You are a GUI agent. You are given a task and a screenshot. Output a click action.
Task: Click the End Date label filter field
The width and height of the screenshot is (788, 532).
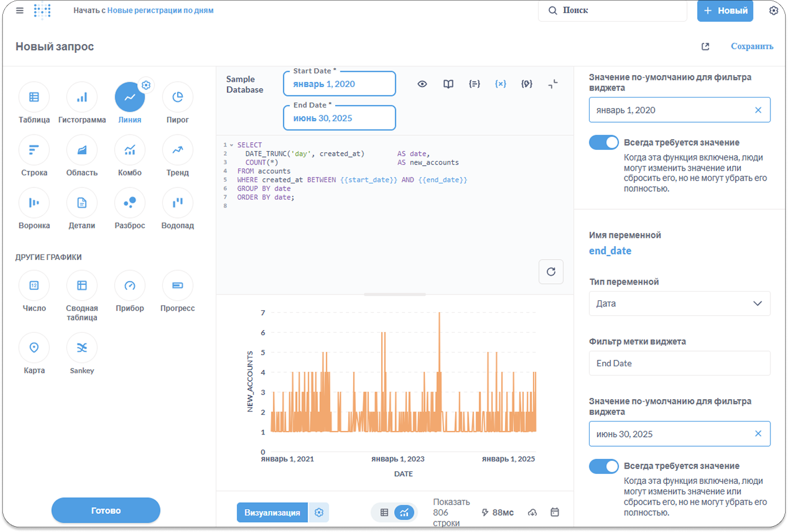point(679,363)
